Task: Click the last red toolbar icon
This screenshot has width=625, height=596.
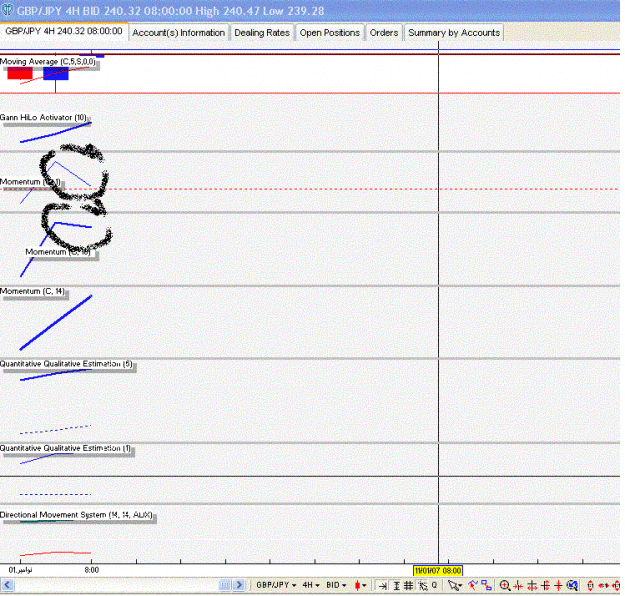Action: pyautogui.click(x=616, y=586)
